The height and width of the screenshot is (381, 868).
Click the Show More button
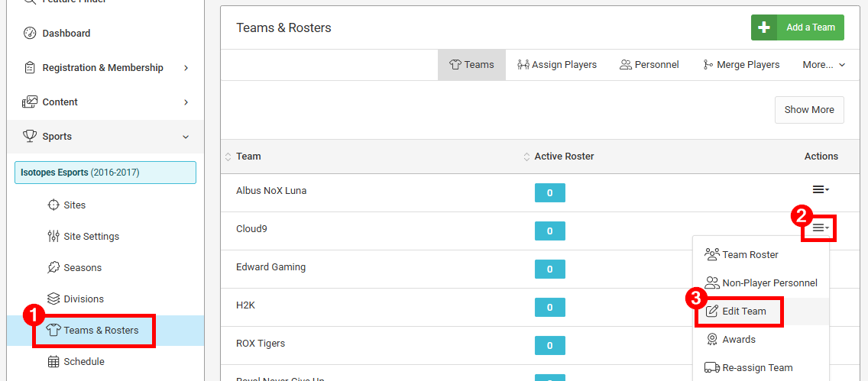[808, 109]
